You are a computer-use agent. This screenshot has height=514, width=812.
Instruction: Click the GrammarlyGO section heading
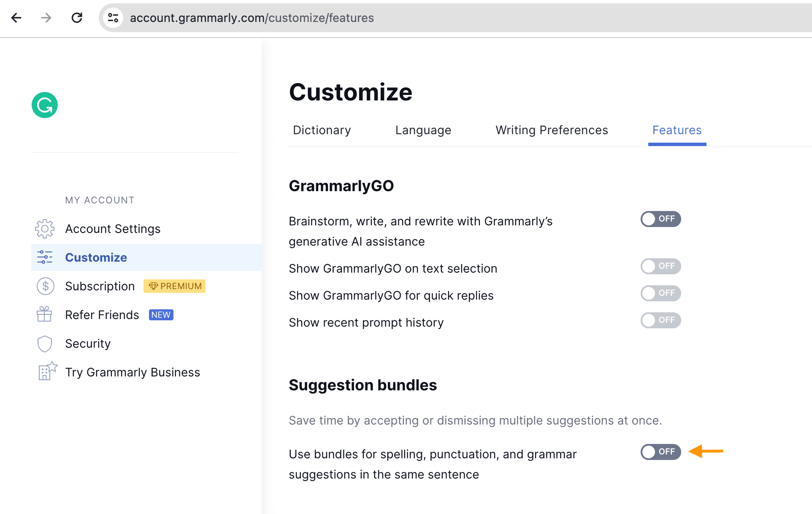[341, 186]
